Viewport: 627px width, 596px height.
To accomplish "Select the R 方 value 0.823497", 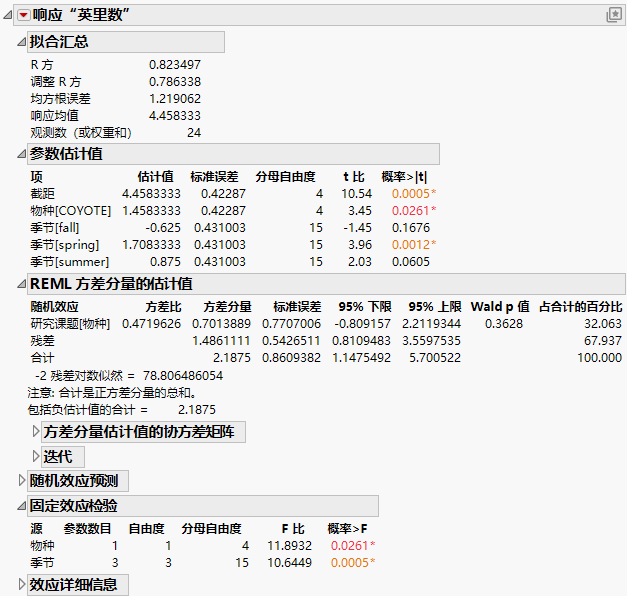I will coord(175,65).
